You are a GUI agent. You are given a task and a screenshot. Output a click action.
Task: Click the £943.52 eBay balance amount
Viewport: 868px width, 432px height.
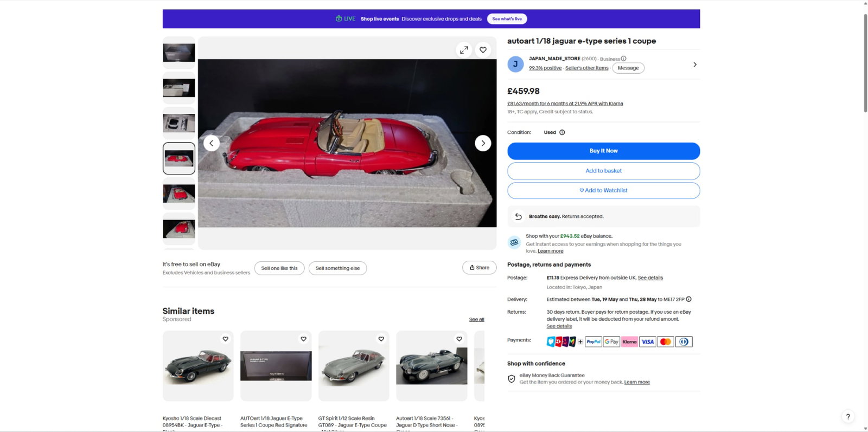click(570, 236)
